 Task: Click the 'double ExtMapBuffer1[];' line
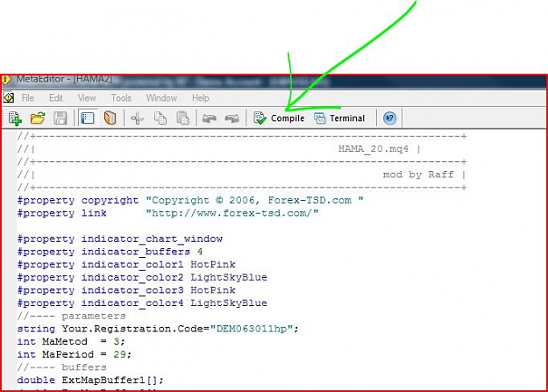[90, 380]
